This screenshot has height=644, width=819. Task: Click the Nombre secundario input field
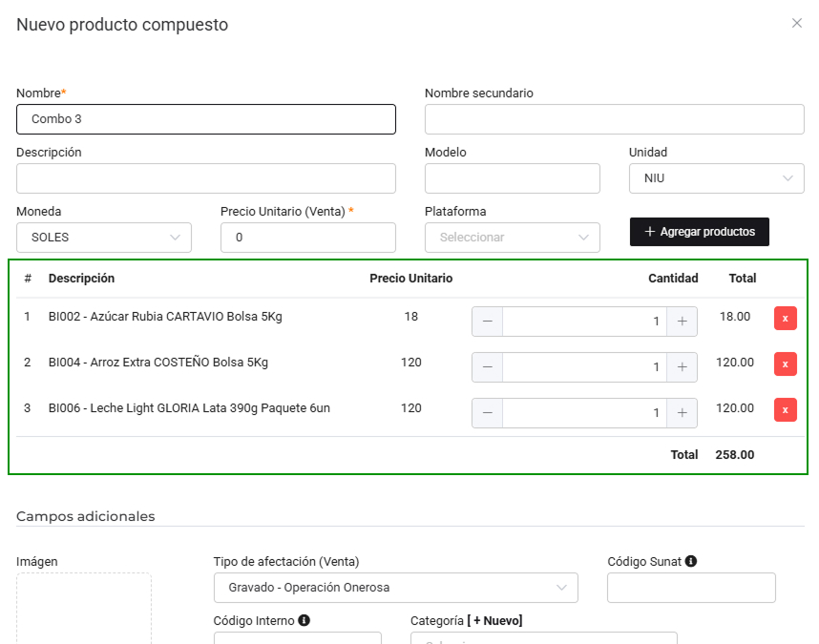[614, 119]
